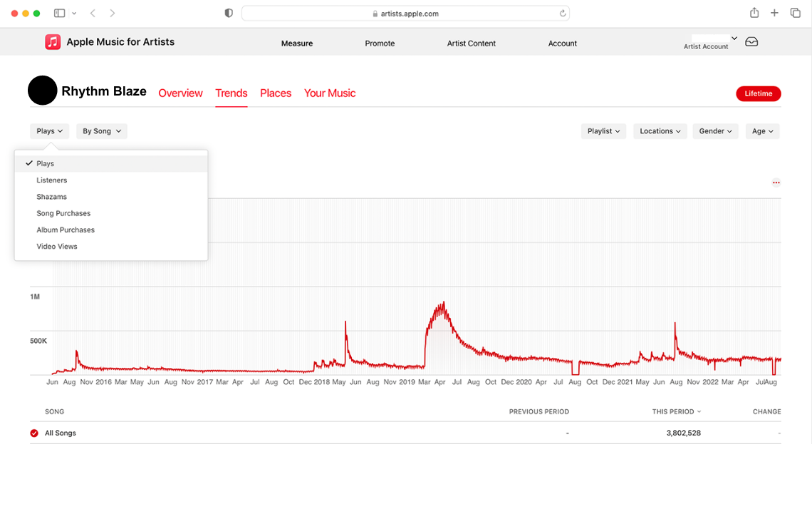Switch to the Overview tab
Viewport: 812px width, 509px height.
click(181, 93)
